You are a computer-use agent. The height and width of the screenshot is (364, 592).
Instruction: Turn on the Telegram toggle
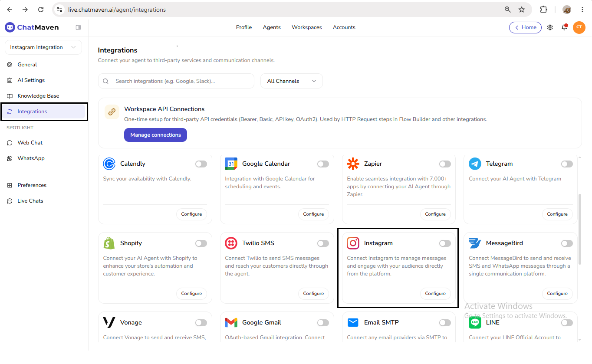(567, 164)
